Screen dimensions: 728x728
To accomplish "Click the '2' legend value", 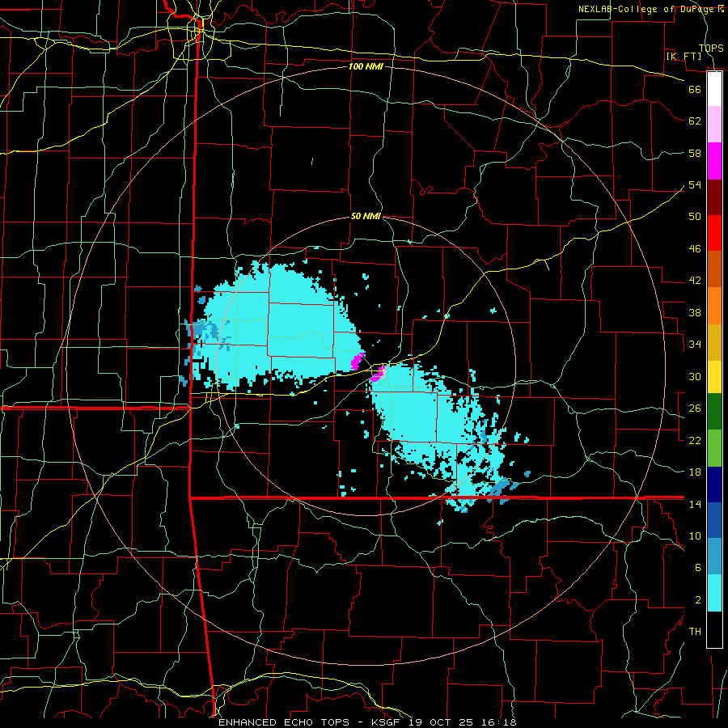I will tap(697, 599).
